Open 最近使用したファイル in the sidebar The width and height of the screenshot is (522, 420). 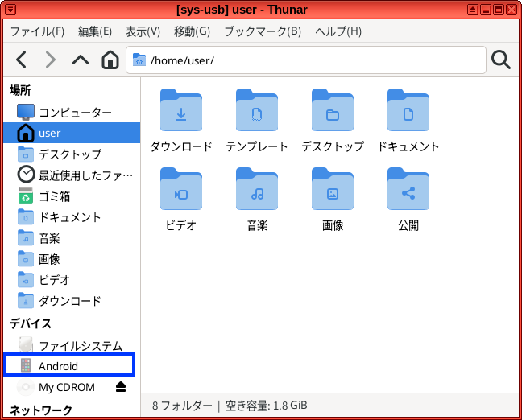click(72, 175)
